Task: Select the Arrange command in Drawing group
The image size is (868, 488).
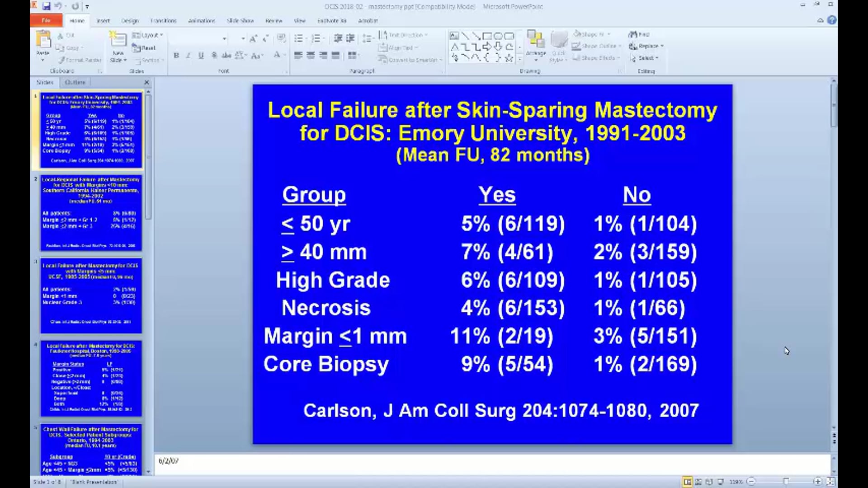Action: 535,45
